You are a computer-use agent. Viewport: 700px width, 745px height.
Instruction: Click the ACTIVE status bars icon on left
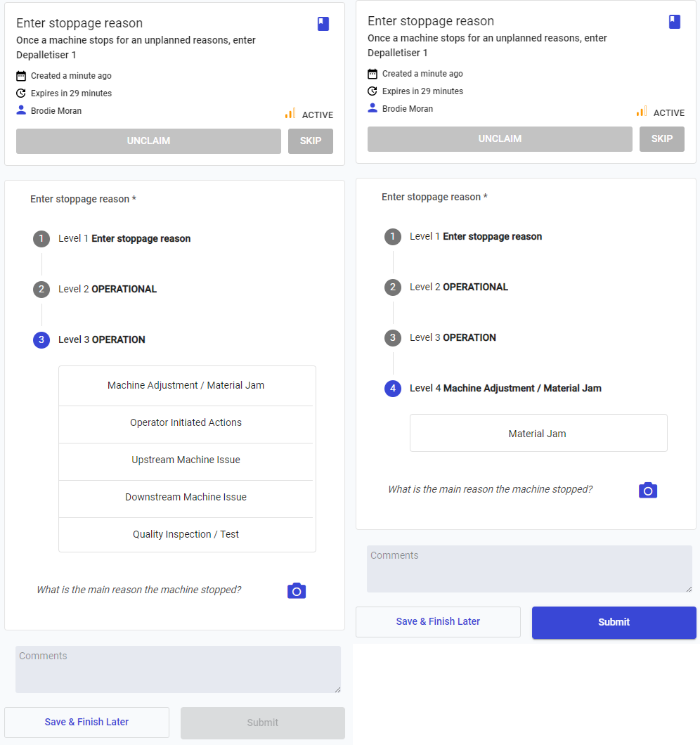(290, 114)
